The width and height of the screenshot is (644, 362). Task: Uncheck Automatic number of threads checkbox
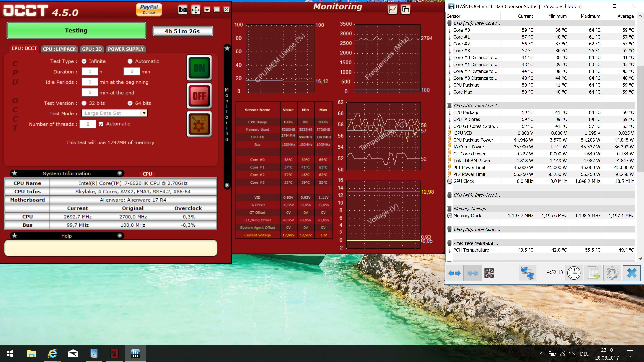point(101,124)
